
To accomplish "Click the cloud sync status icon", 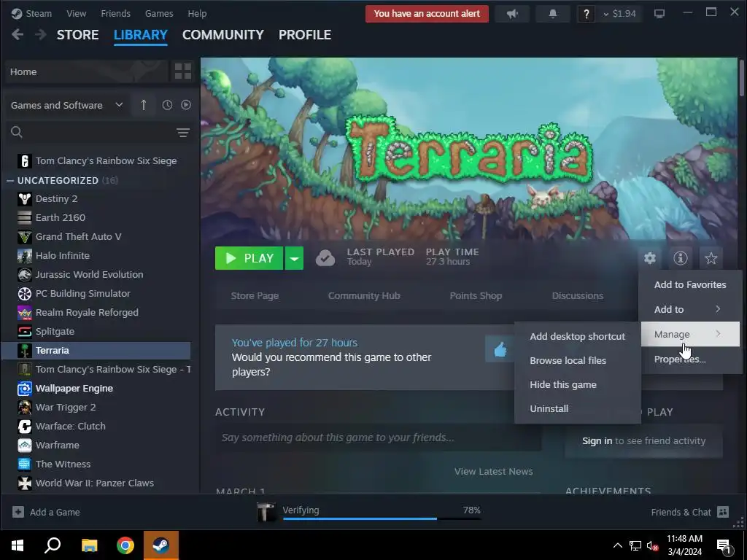I will (x=325, y=258).
